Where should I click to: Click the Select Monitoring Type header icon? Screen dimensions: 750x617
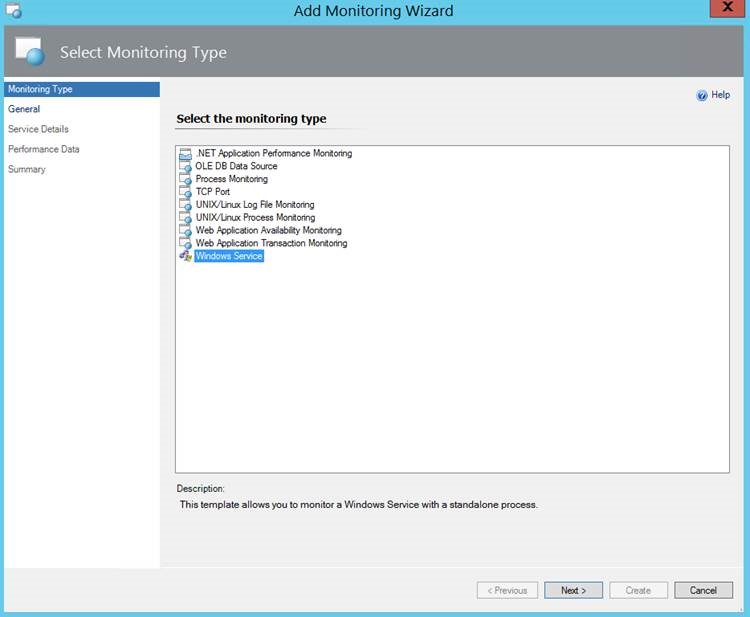pyautogui.click(x=30, y=51)
